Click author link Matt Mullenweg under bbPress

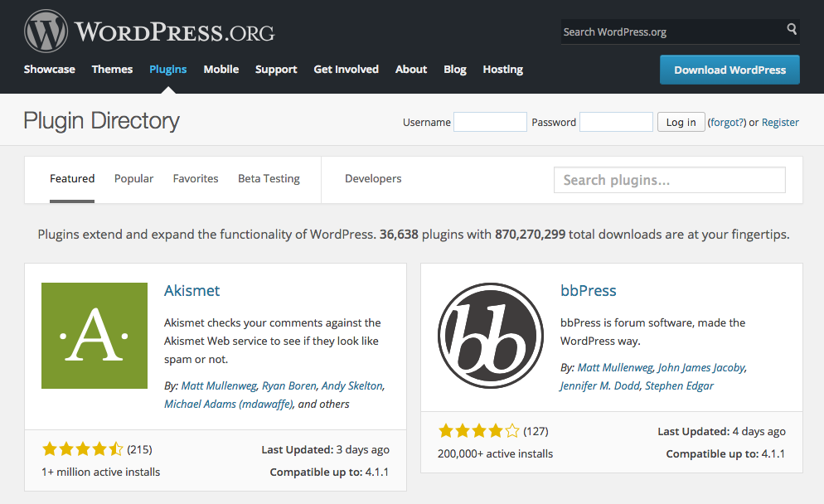(x=615, y=367)
